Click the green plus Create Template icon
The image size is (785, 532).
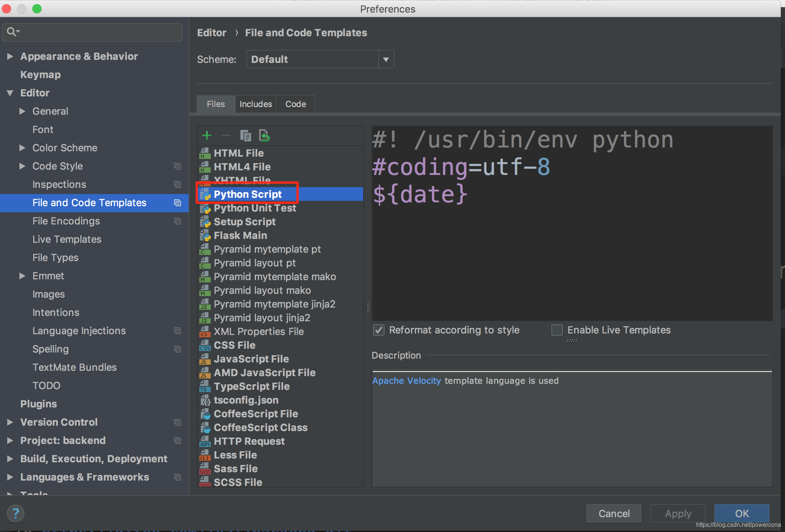tap(207, 136)
